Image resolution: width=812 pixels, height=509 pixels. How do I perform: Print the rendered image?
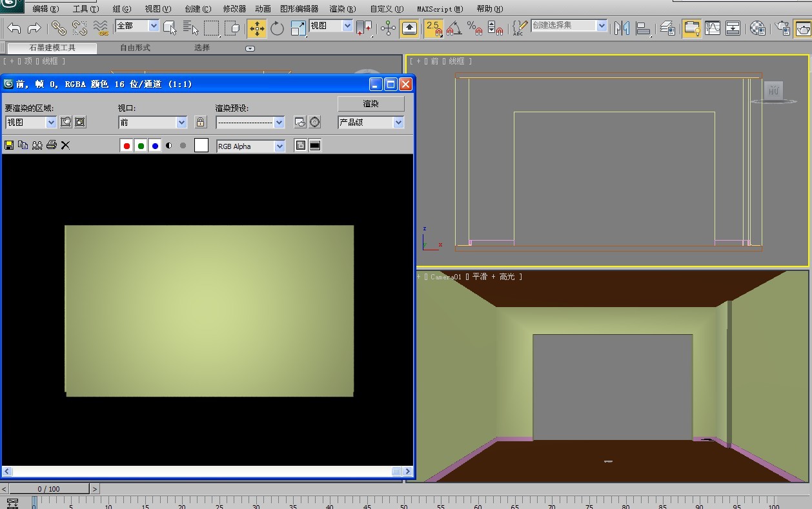pos(52,145)
